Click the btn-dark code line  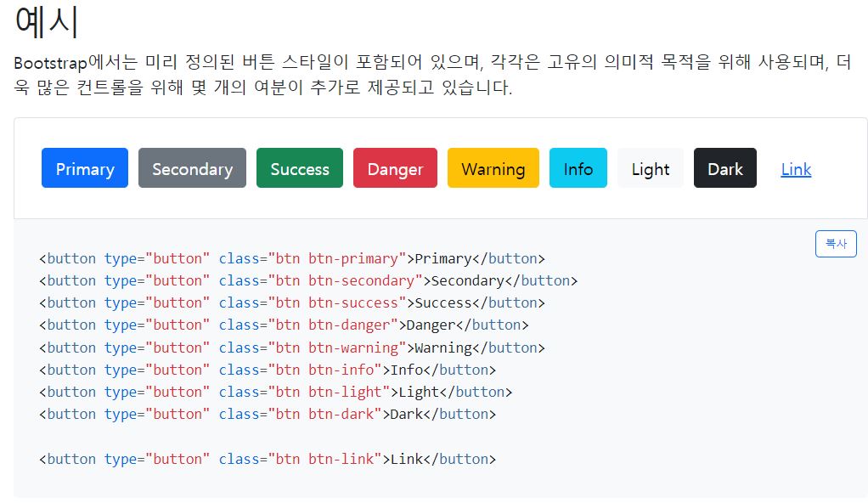[268, 415]
